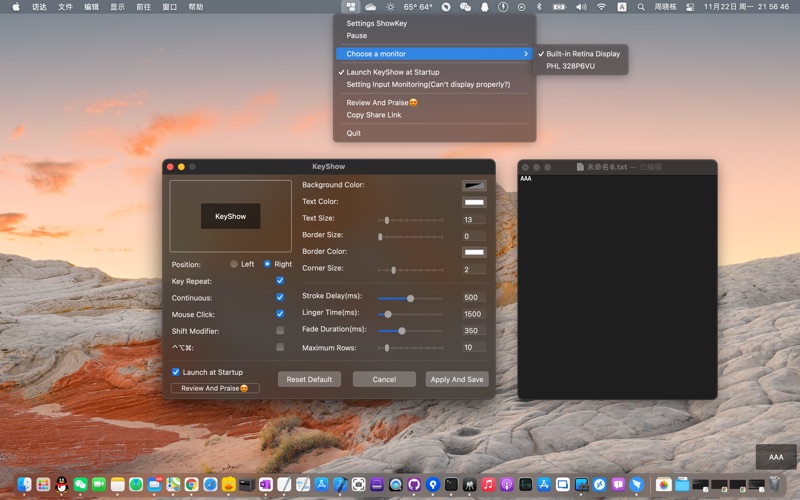Open the volume control in the menu bar

pyautogui.click(x=581, y=7)
